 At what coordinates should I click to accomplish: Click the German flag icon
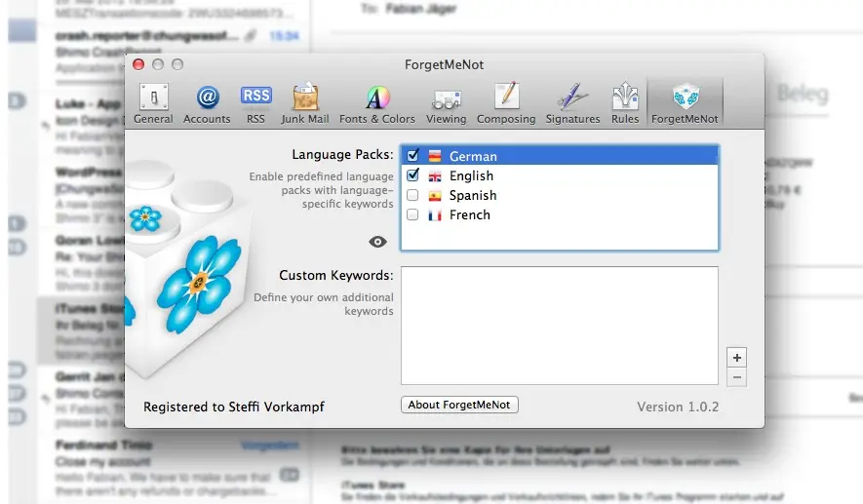[x=435, y=156]
